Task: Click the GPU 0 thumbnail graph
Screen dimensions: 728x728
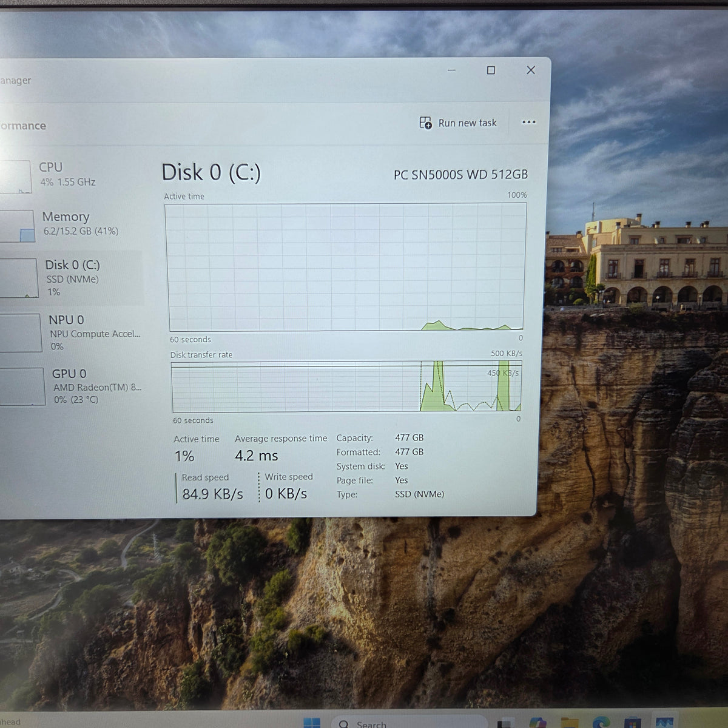Action: (22, 386)
